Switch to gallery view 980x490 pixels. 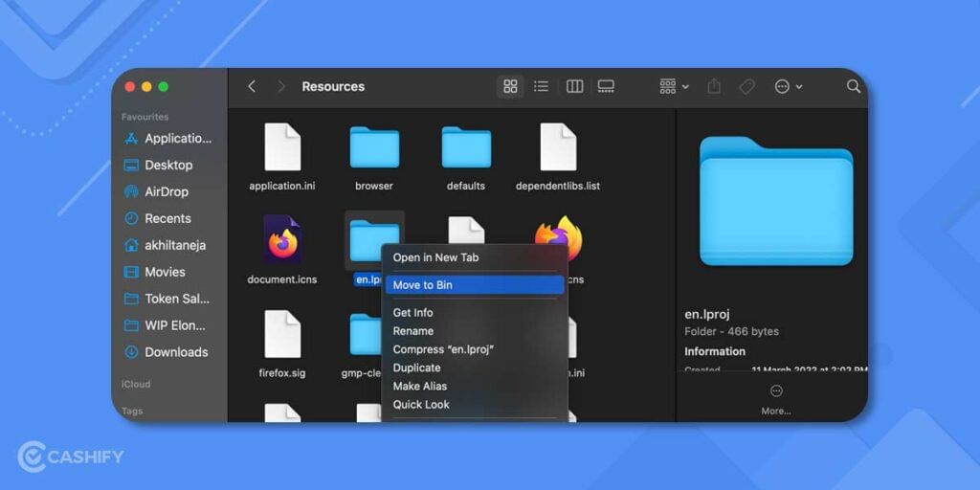coord(606,87)
